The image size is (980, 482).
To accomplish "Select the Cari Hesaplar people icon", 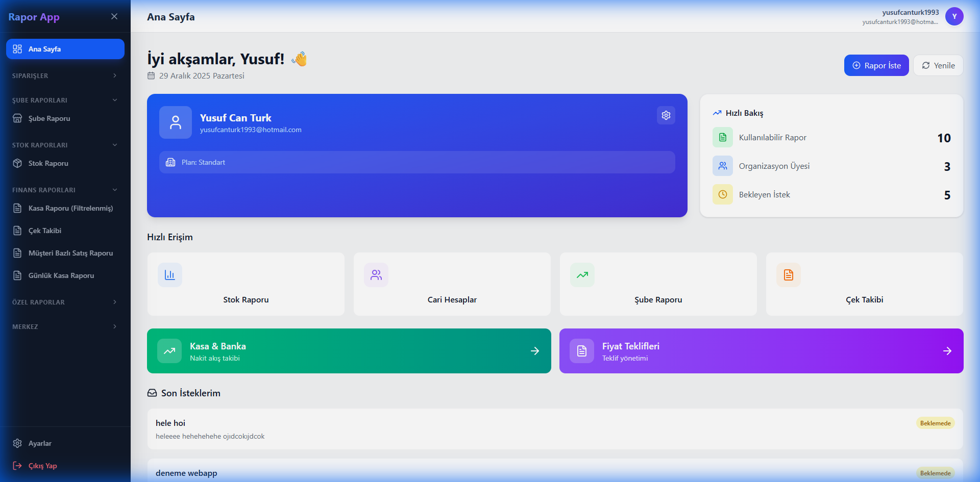I will [x=376, y=274].
